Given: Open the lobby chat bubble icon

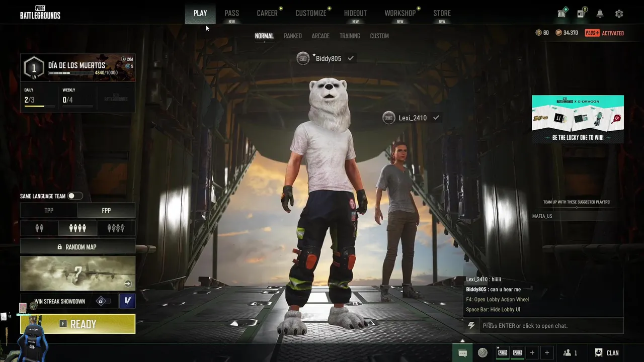Looking at the screenshot, I should (x=462, y=353).
